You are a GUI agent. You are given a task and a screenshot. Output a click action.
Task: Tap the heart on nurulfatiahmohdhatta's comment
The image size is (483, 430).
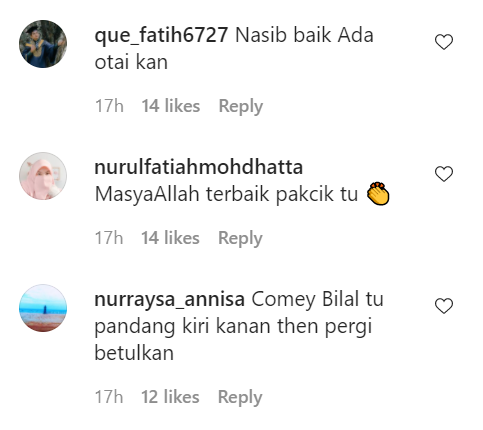[444, 174]
